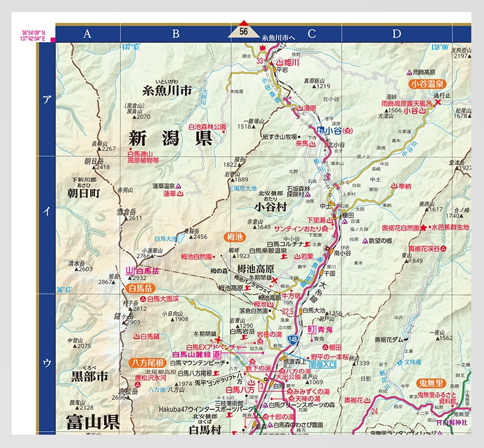Screen dimensions: 484x448
Task: Select the orange 白馬岳 area badge
Action: coord(140,288)
